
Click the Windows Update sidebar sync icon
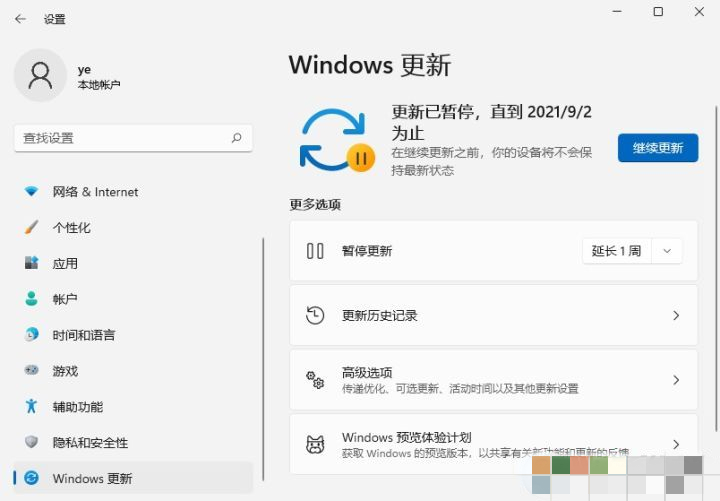pyautogui.click(x=31, y=478)
